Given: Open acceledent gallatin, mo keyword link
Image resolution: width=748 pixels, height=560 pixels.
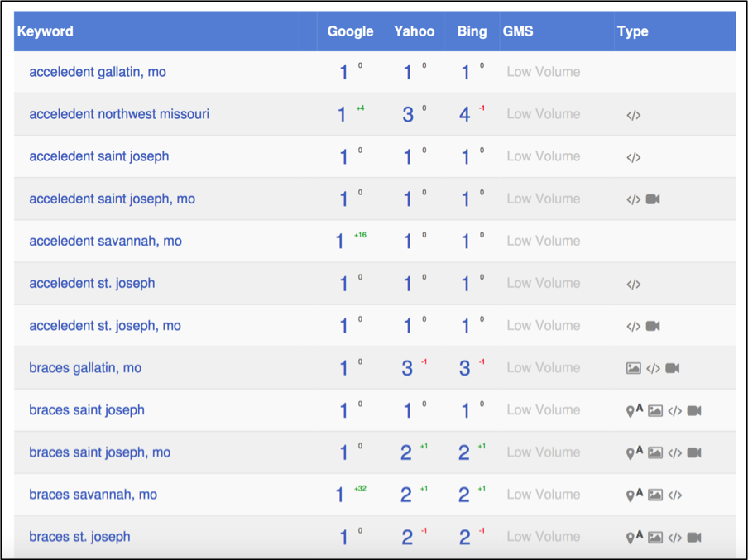Looking at the screenshot, I should [x=98, y=72].
